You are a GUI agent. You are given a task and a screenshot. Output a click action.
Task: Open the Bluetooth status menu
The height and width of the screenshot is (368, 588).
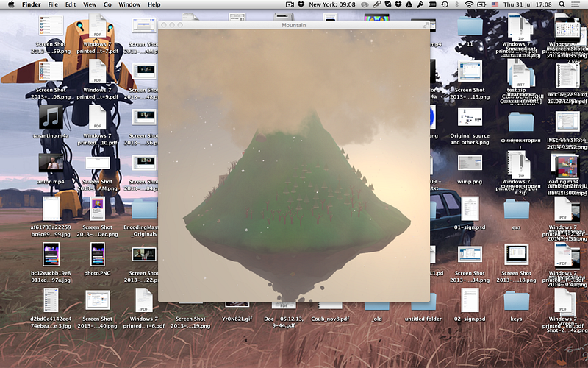(456, 4)
